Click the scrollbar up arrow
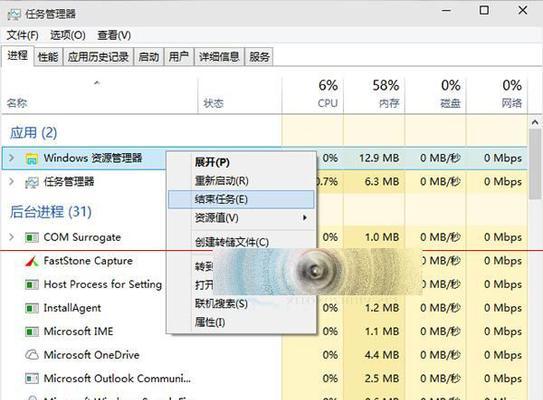The width and height of the screenshot is (543, 400). pyautogui.click(x=535, y=122)
